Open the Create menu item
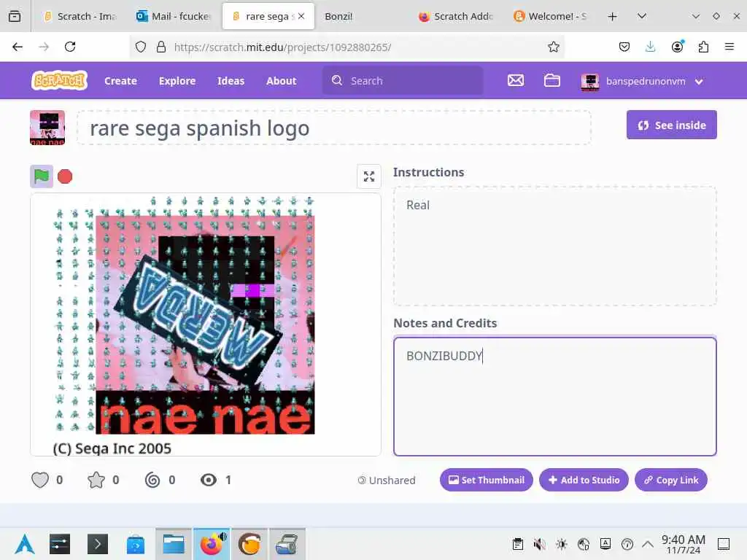This screenshot has height=560, width=747. (x=120, y=81)
